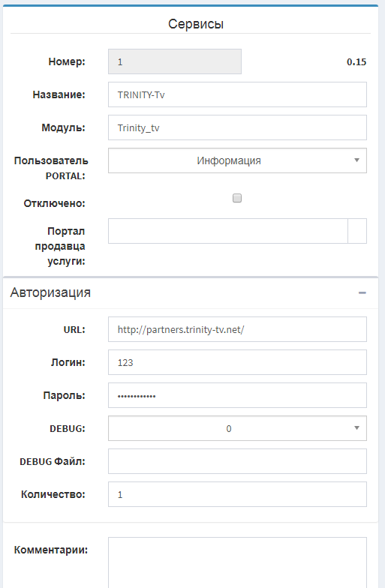
Task: Click the 0.15 version label
Action: 356,61
